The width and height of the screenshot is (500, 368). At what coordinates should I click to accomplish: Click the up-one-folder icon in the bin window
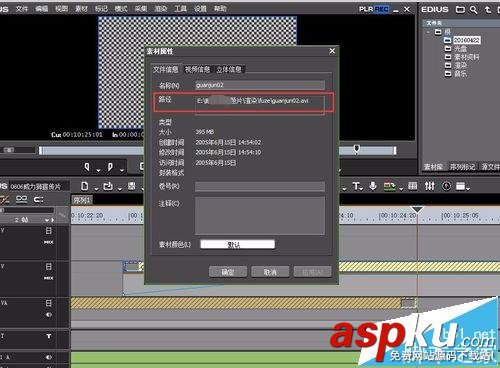coord(488,10)
